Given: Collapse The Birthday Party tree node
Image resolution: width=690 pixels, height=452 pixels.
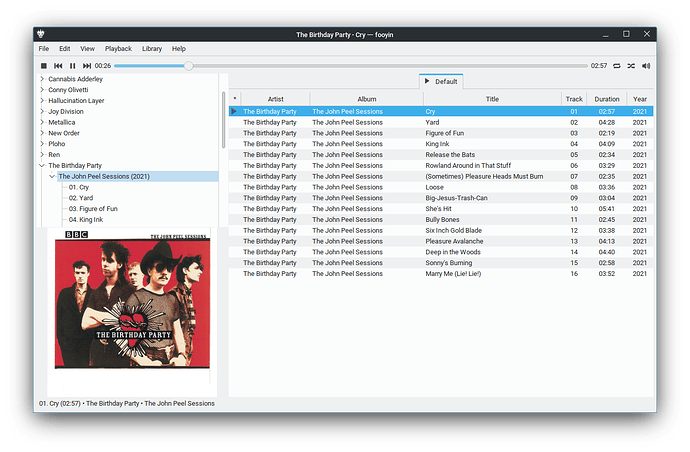Looking at the screenshot, I should [41, 166].
